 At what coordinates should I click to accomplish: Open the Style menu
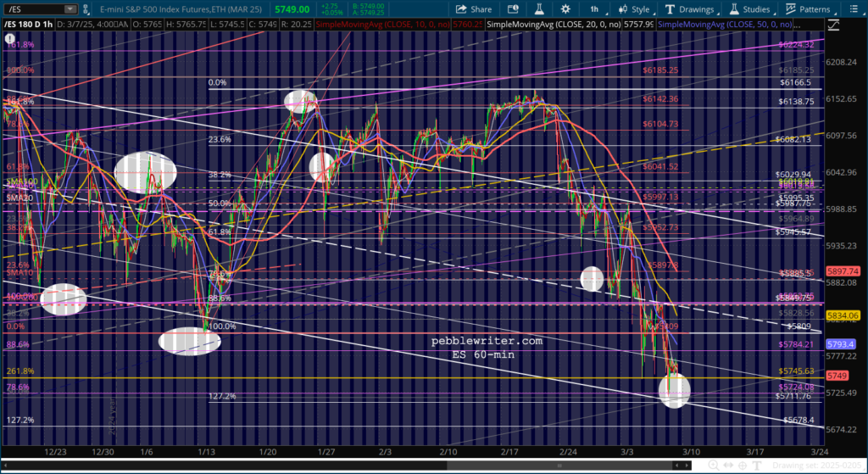point(634,9)
